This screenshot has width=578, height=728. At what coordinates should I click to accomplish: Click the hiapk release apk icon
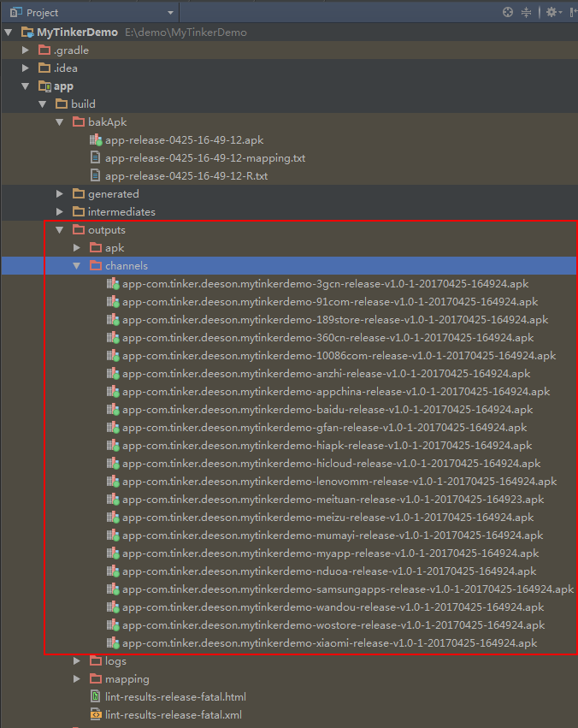pyautogui.click(x=113, y=446)
